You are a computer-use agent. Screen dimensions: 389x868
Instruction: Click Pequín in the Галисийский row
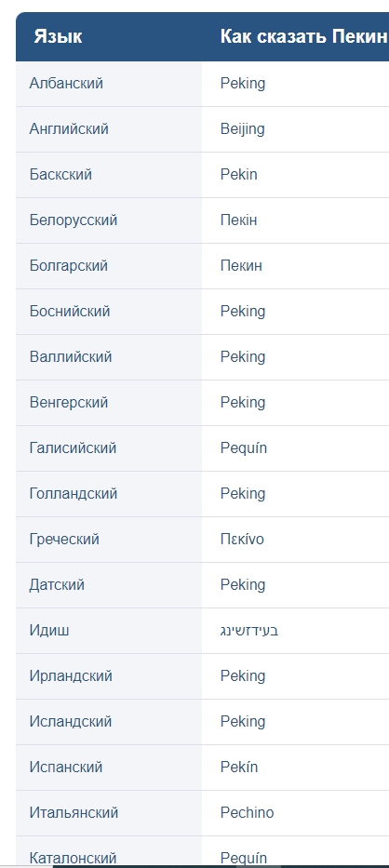(x=243, y=448)
